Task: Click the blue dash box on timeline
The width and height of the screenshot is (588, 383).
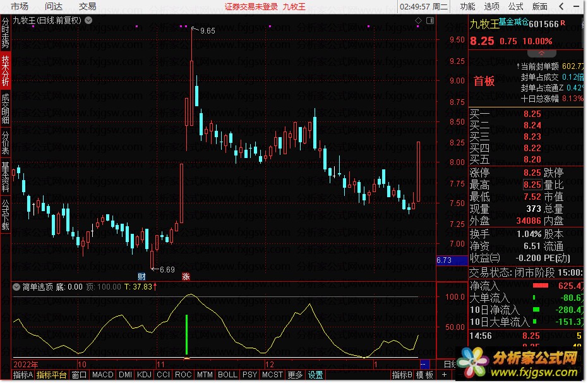Action: 425,364
